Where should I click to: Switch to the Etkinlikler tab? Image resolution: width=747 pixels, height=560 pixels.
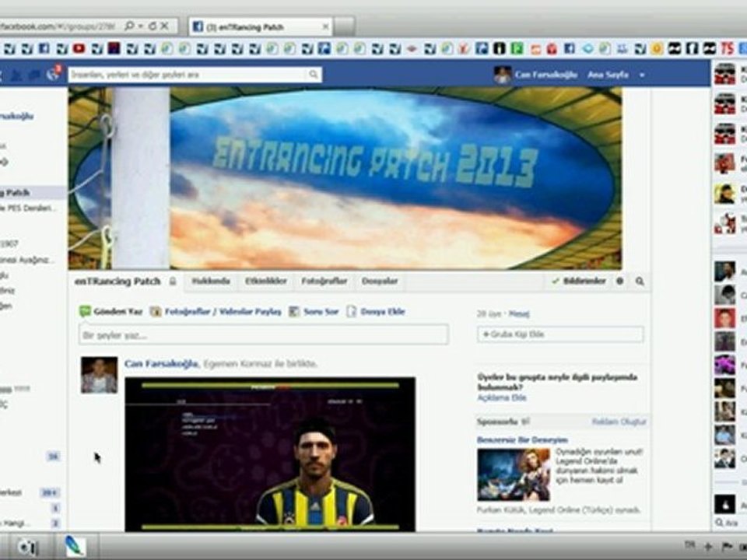coord(266,281)
